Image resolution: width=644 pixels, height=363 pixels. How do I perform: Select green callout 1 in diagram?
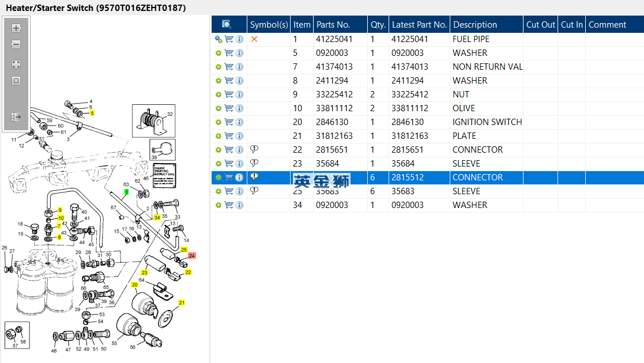pos(126,192)
